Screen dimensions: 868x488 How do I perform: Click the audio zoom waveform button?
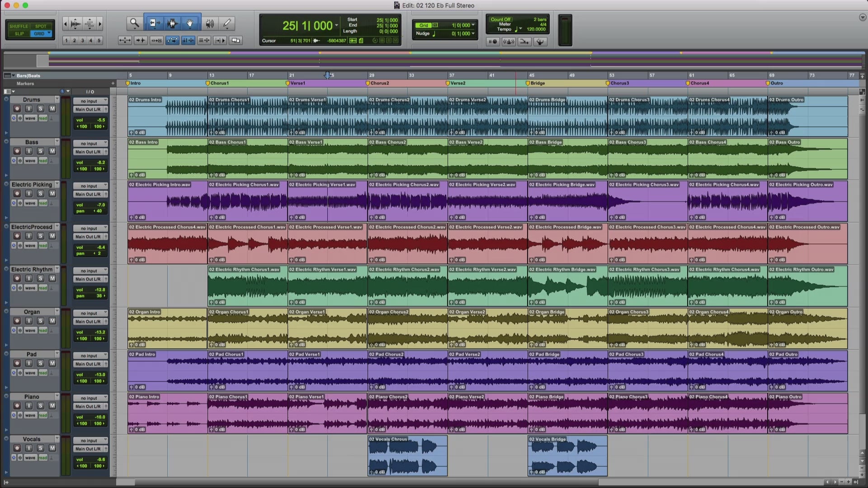76,23
